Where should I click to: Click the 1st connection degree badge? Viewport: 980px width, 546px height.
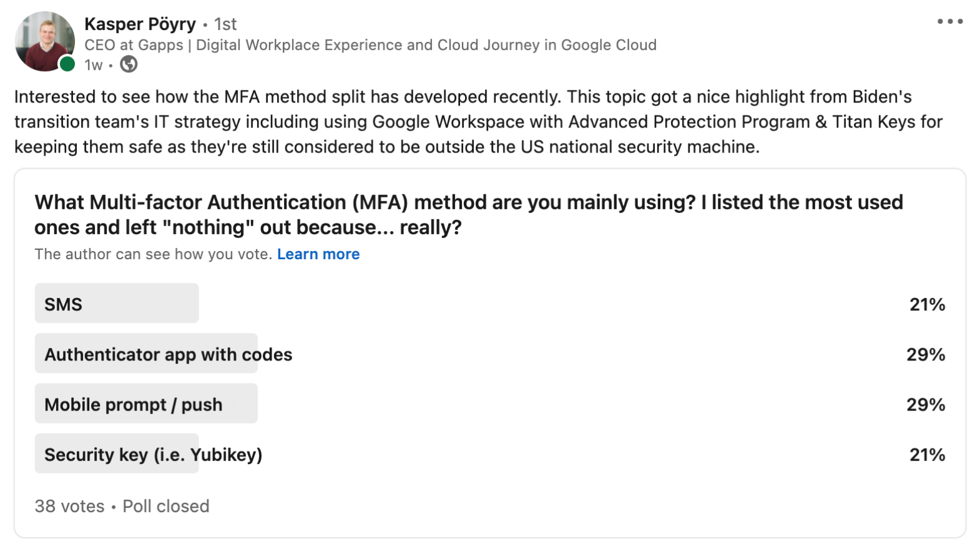(225, 24)
